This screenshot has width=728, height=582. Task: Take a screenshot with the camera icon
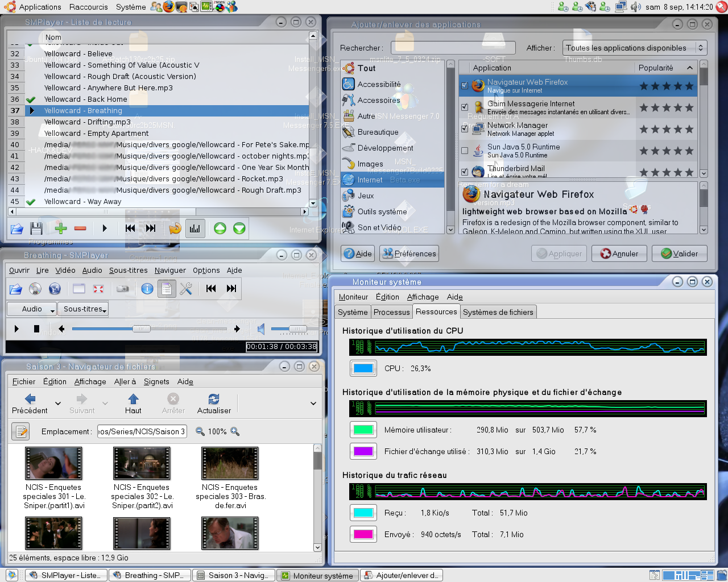(122, 289)
